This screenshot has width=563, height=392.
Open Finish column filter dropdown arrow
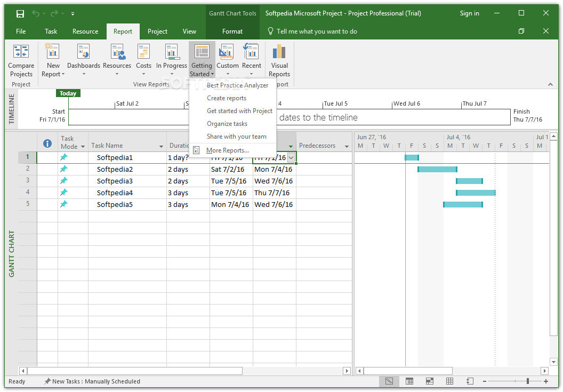click(291, 147)
